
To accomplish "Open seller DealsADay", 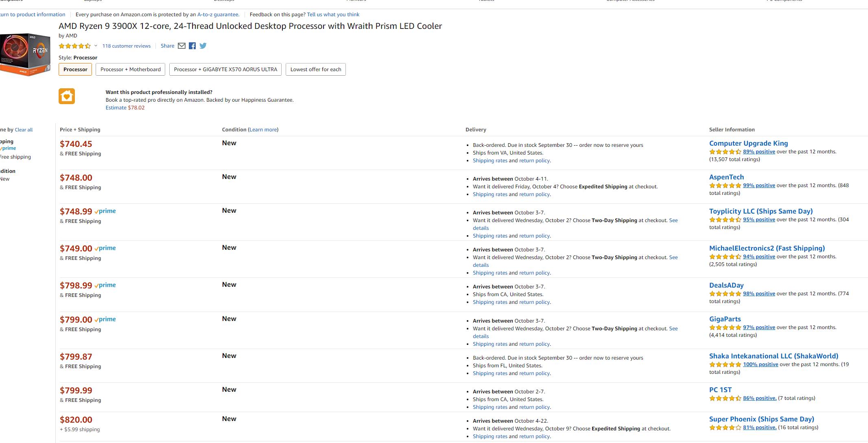I will (726, 285).
